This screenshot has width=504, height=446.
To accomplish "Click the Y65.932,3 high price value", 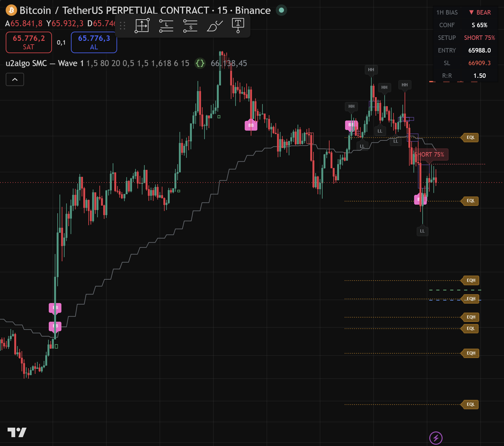I will point(65,24).
